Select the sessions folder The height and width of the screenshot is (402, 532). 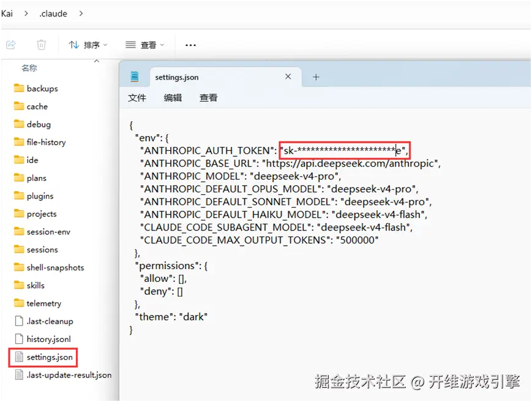pyautogui.click(x=36, y=249)
